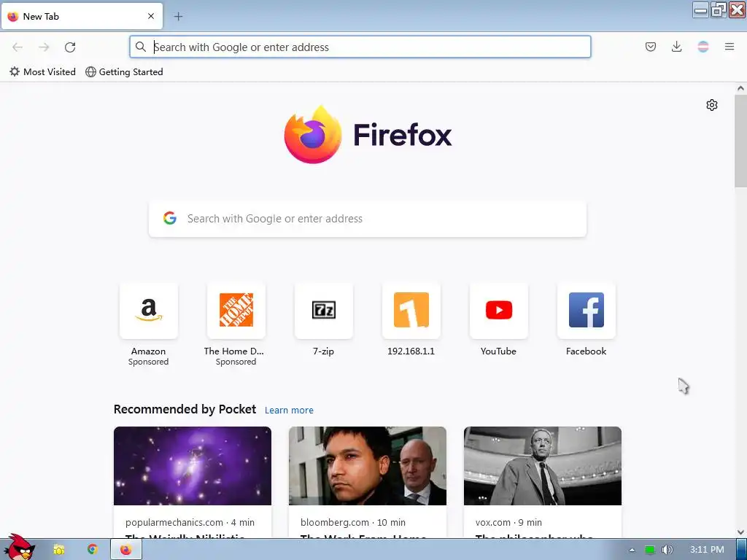Click the green network tray icon
Screen dimensions: 747x560
650,550
